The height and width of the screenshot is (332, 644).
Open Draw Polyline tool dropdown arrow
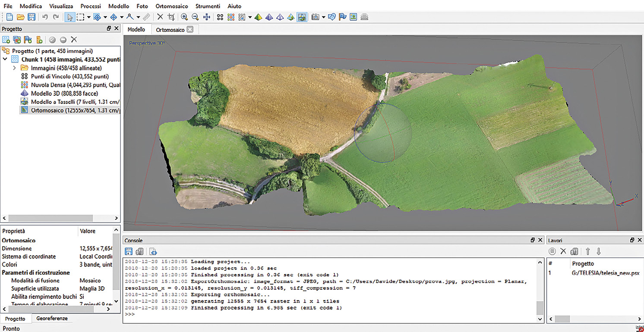(138, 17)
